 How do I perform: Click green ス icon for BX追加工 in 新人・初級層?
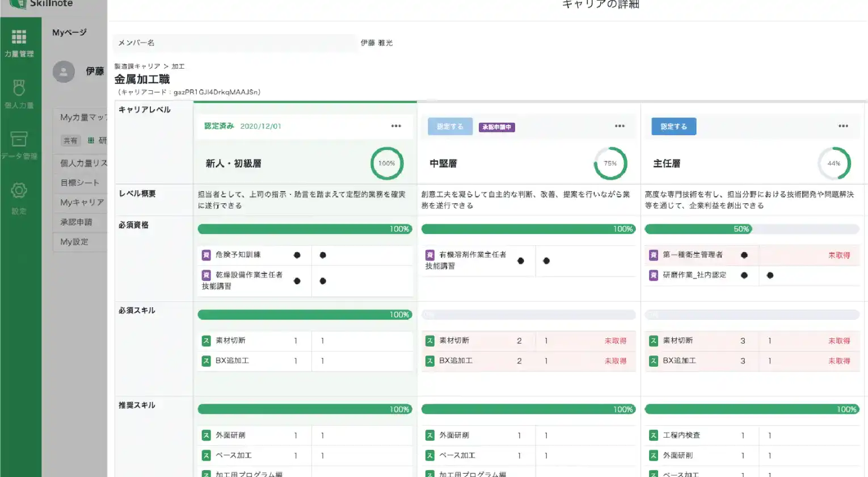pos(207,361)
